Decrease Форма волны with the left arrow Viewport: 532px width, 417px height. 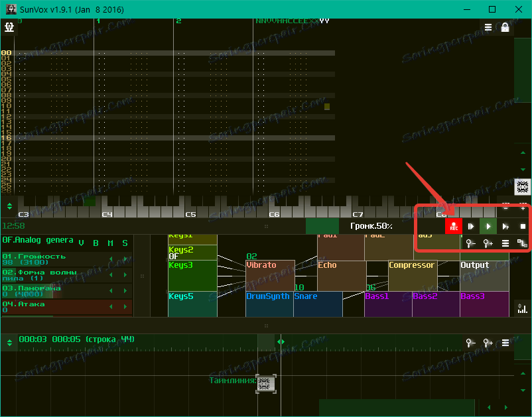point(111,275)
